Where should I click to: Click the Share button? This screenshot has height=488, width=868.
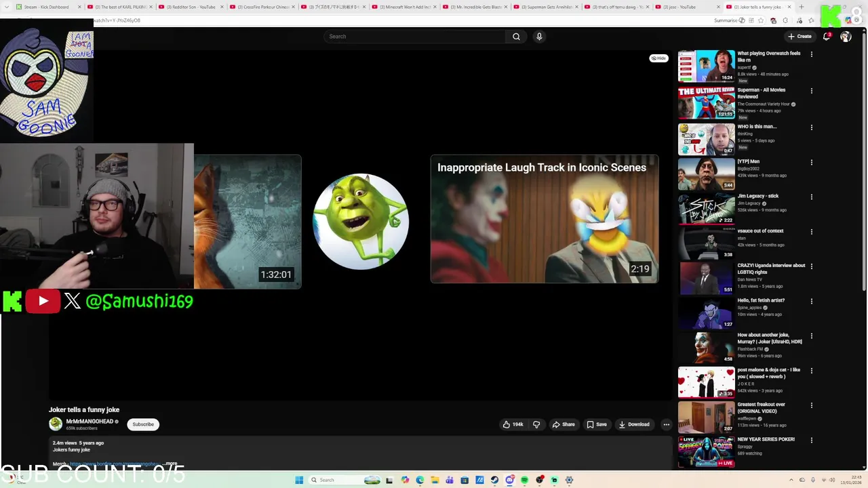click(564, 424)
